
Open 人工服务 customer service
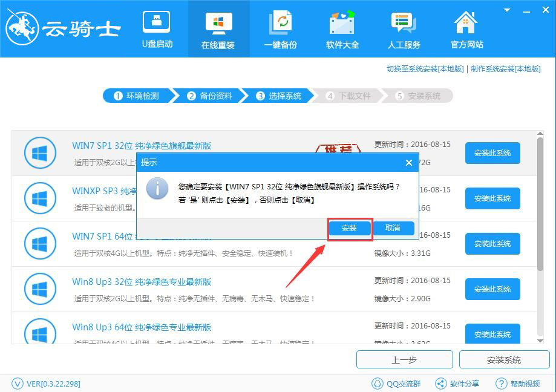[404, 28]
